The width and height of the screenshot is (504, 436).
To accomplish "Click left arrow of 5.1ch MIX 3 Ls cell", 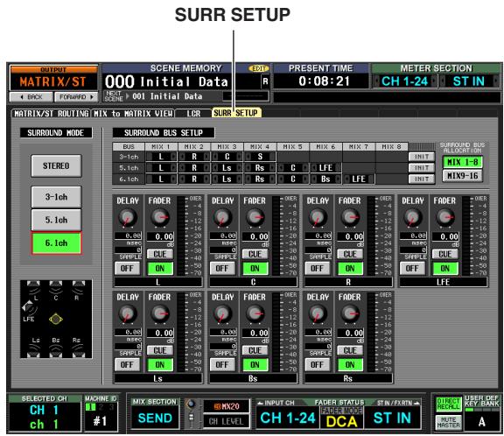I will point(214,168).
